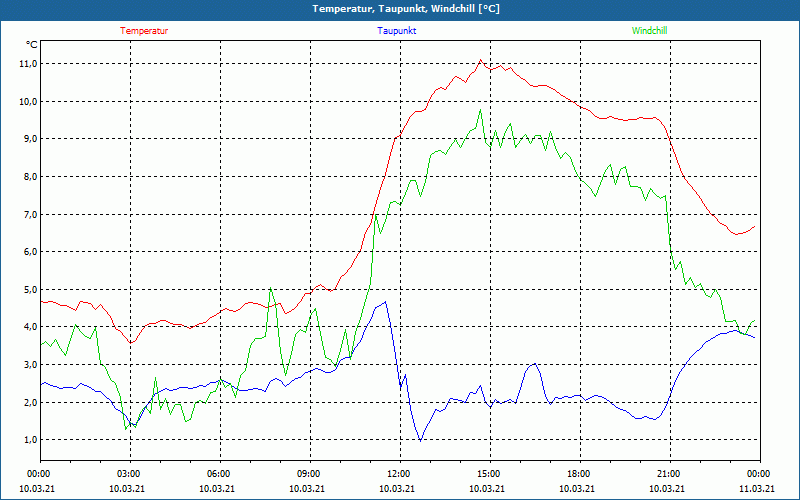Screen dimensions: 800x500
Task: Click the 8,0 y-axis value
Action: click(30, 177)
